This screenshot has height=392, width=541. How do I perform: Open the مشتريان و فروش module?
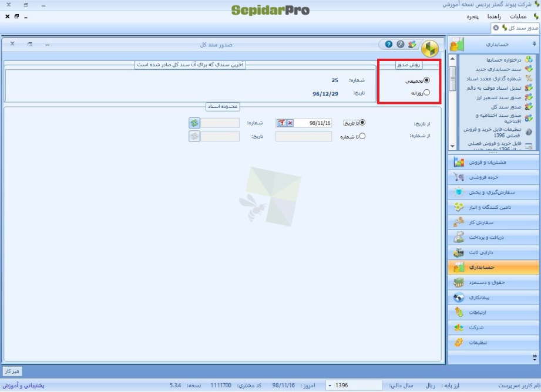tap(493, 162)
